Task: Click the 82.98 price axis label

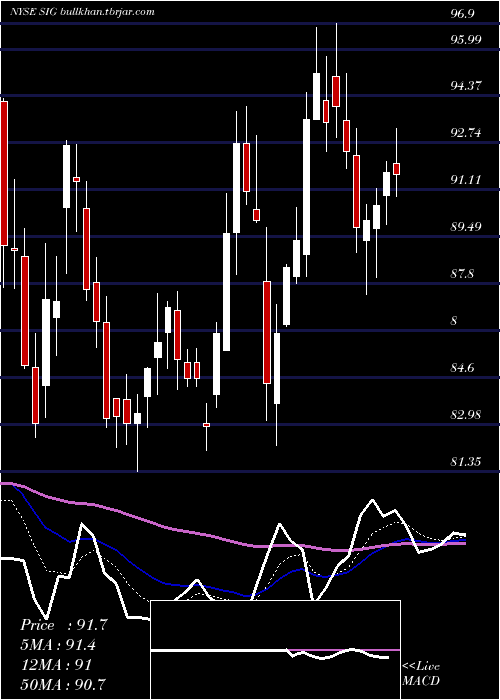Action: click(466, 415)
